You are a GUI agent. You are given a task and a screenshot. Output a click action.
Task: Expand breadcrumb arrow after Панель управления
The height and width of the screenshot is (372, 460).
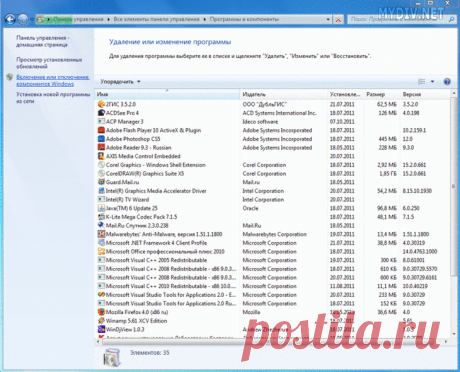click(x=109, y=19)
